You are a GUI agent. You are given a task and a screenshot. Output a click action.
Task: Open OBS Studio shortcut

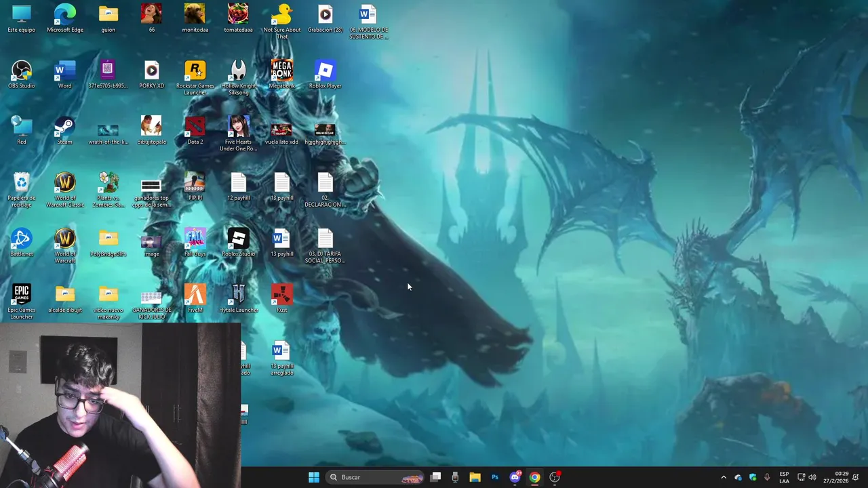(x=22, y=75)
